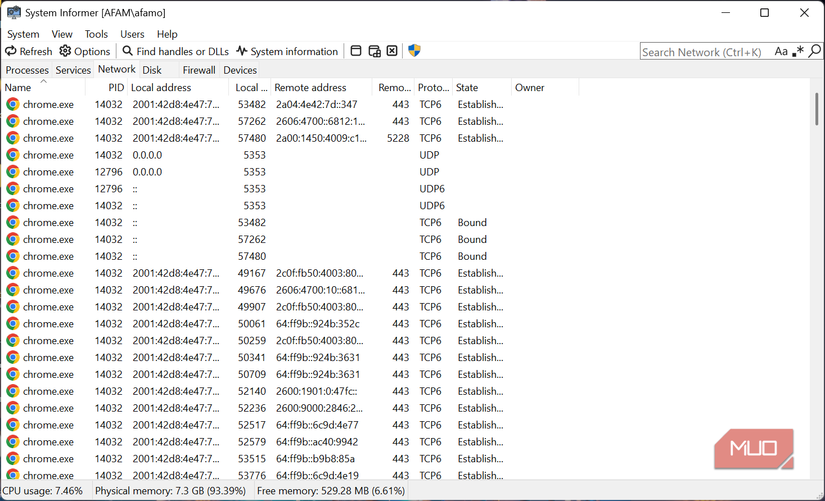This screenshot has height=501, width=825.
Task: Click the Refresh toolbar button
Action: 28,51
